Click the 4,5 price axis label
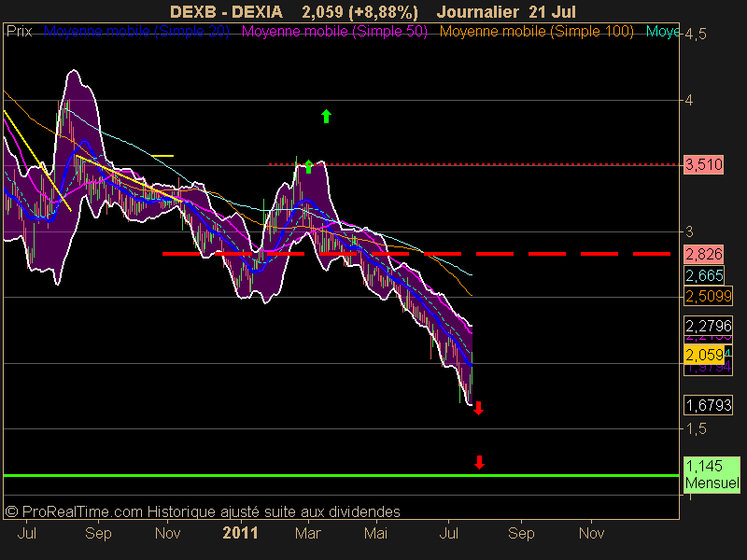 click(x=696, y=35)
